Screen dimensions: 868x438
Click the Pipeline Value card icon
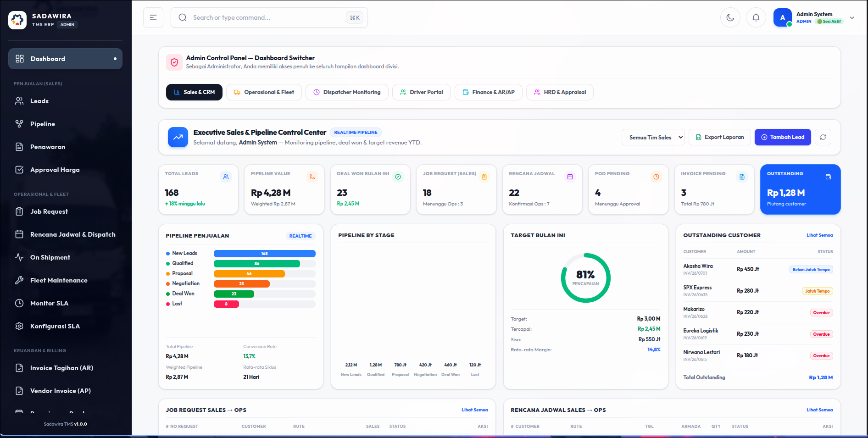tap(312, 177)
